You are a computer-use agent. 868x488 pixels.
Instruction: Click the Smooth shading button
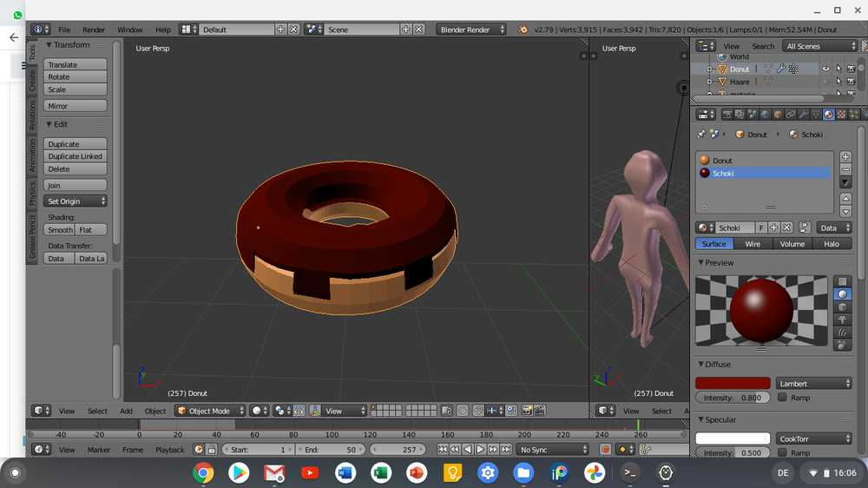click(60, 230)
